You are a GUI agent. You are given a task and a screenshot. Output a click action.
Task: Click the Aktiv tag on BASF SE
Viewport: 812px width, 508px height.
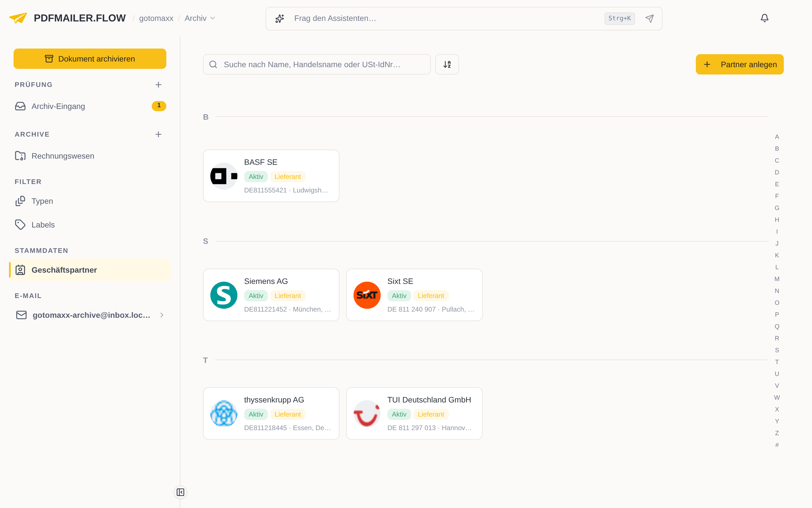256,177
